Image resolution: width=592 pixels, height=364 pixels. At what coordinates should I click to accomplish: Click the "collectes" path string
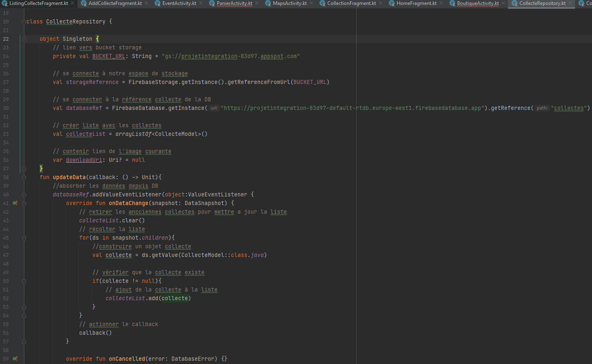tap(569, 108)
